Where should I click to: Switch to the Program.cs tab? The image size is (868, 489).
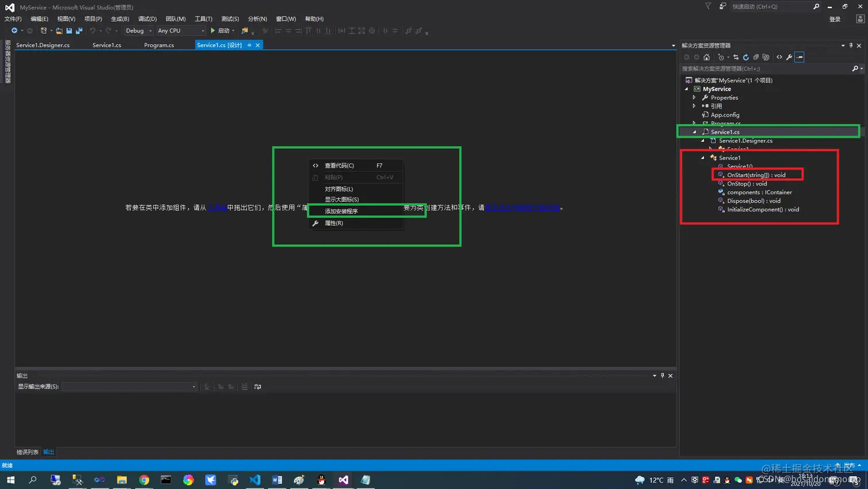pyautogui.click(x=159, y=45)
